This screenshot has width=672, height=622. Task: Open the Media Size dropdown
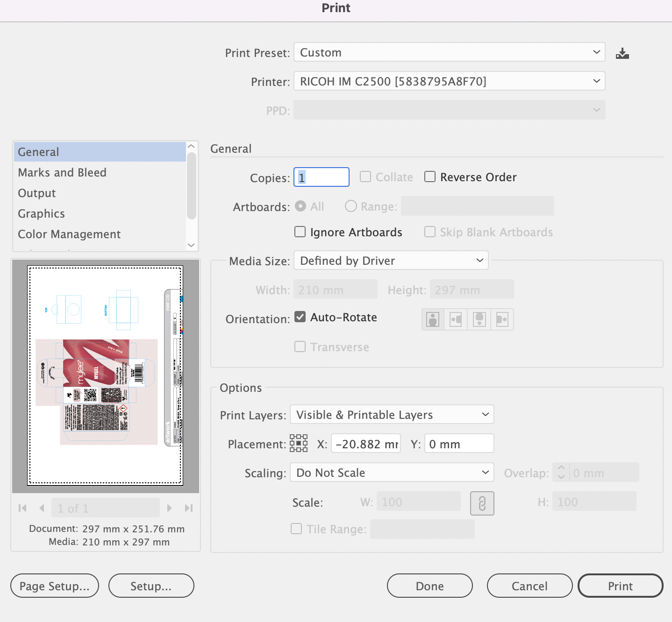click(391, 261)
